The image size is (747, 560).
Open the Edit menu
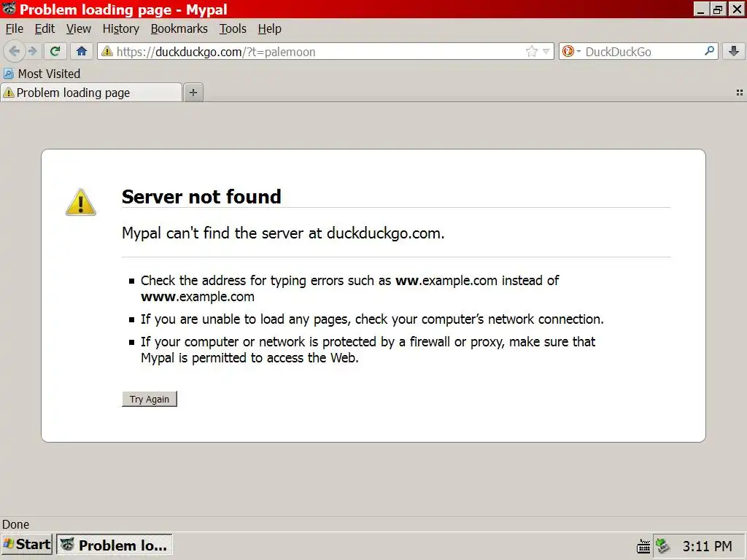click(x=44, y=28)
